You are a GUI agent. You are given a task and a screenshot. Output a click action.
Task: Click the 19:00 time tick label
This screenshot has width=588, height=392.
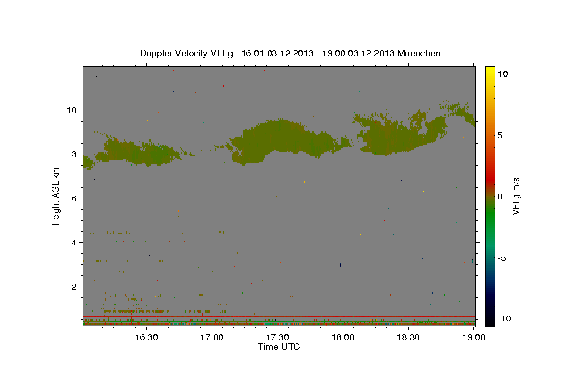[x=474, y=337]
